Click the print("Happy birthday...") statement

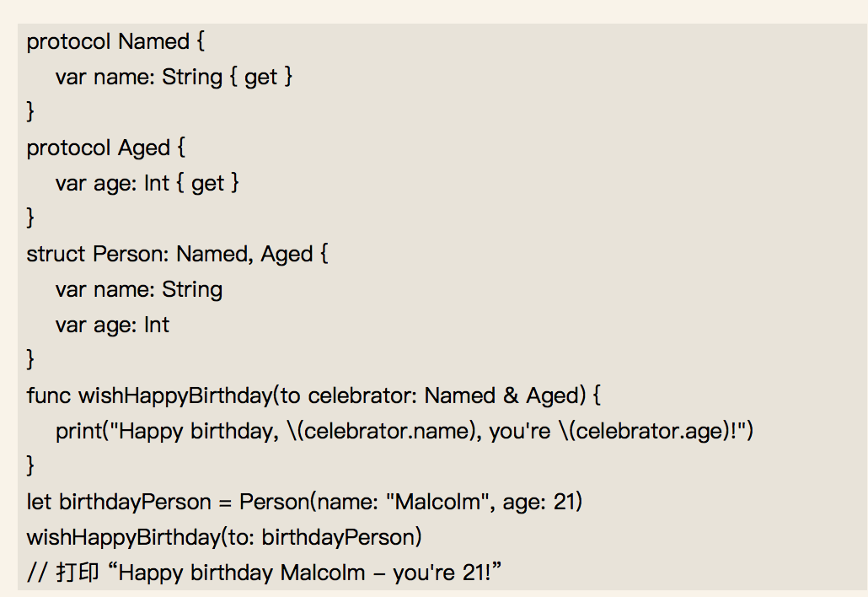click(405, 431)
